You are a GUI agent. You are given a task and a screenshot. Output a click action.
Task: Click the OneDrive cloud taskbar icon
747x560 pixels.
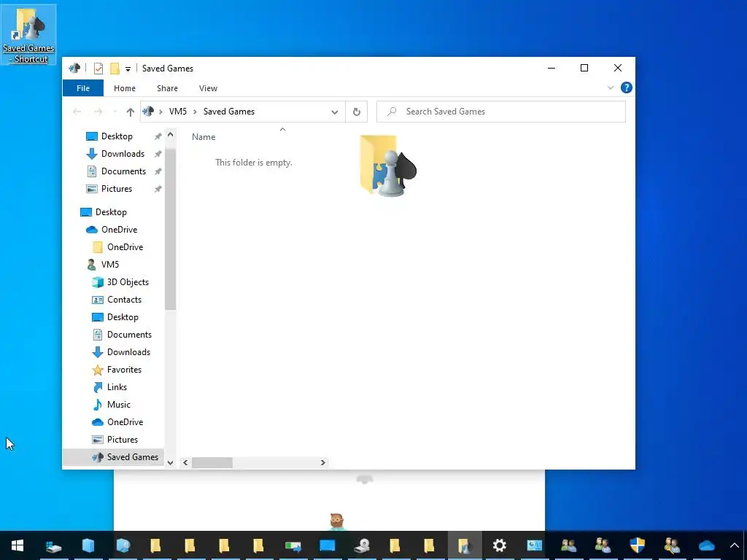point(706,545)
